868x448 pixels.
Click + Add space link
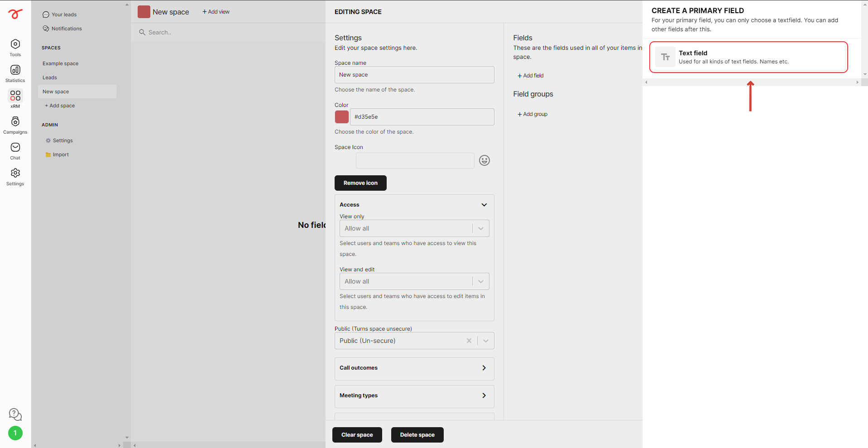60,106
